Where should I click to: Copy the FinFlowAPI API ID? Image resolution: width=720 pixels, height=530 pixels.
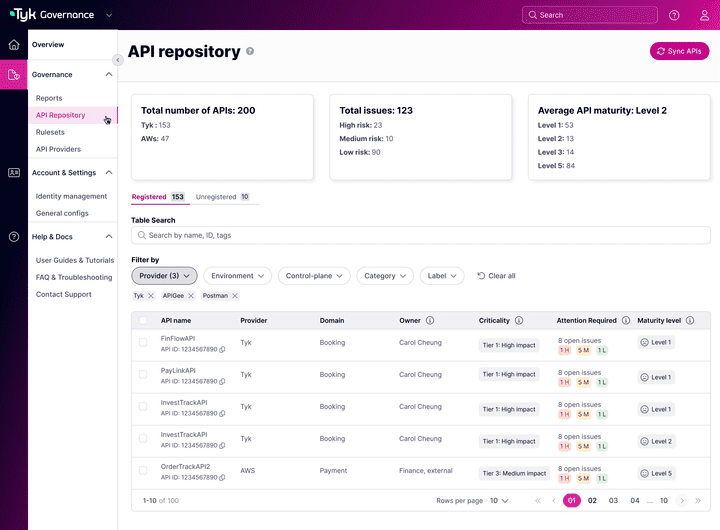(x=222, y=350)
